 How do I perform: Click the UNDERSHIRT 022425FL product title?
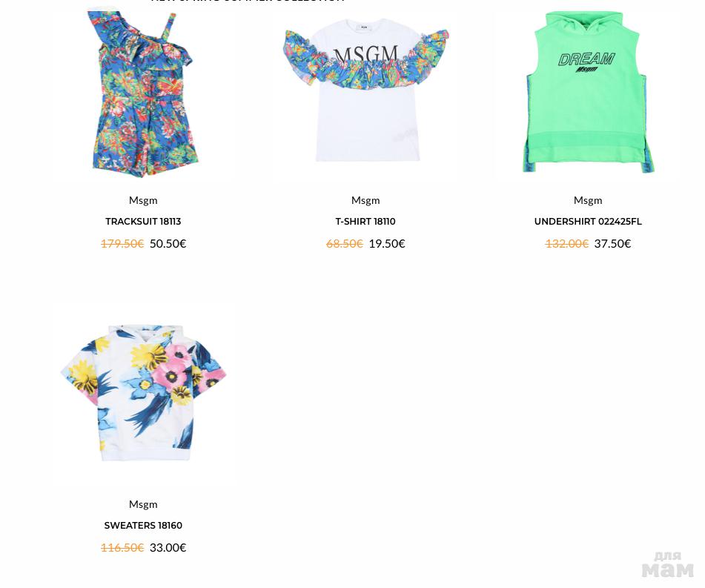tap(588, 222)
